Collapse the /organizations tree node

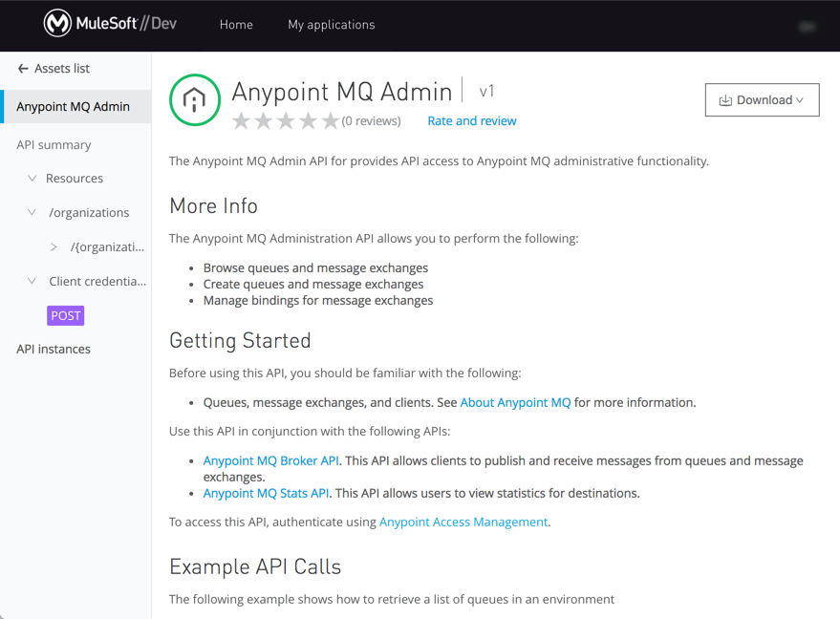tap(32, 213)
